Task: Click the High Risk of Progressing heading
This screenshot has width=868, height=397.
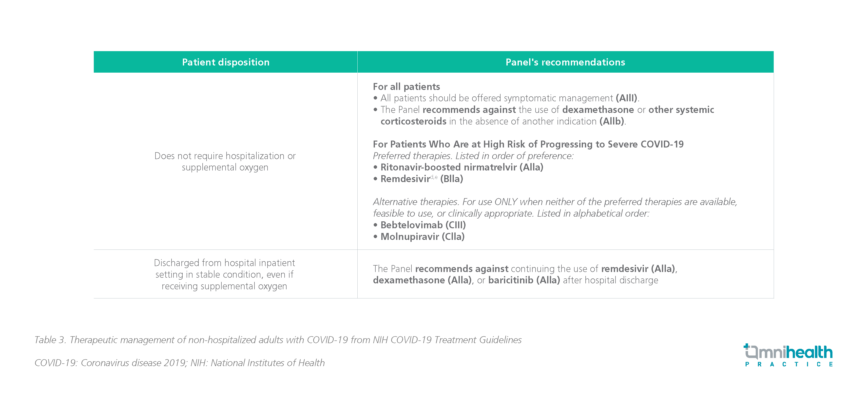Action: 528,144
